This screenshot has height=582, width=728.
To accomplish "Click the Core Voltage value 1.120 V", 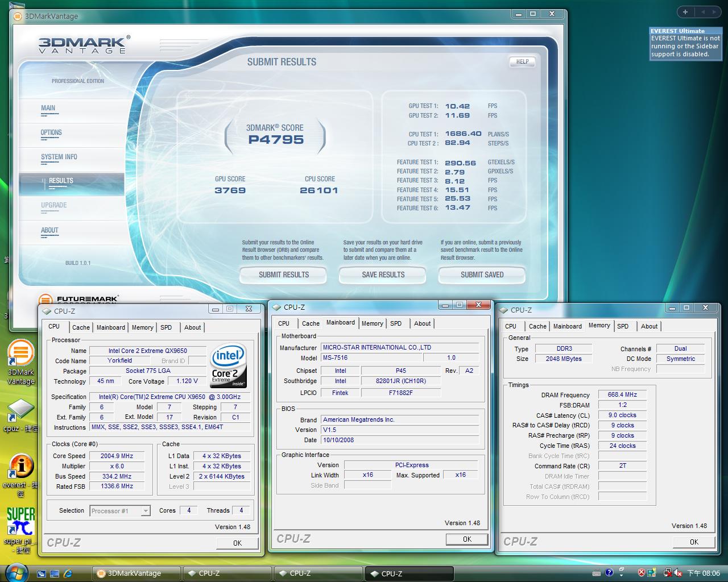I will click(x=187, y=381).
